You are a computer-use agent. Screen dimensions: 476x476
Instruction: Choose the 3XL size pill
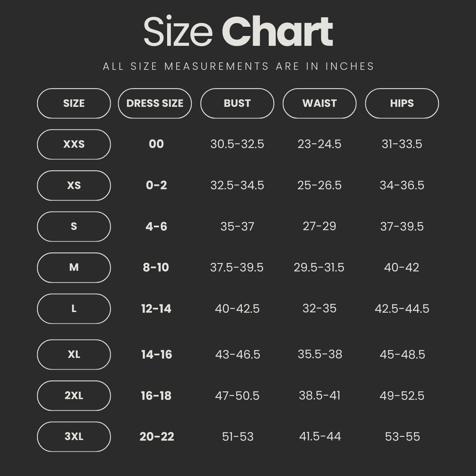(x=74, y=437)
